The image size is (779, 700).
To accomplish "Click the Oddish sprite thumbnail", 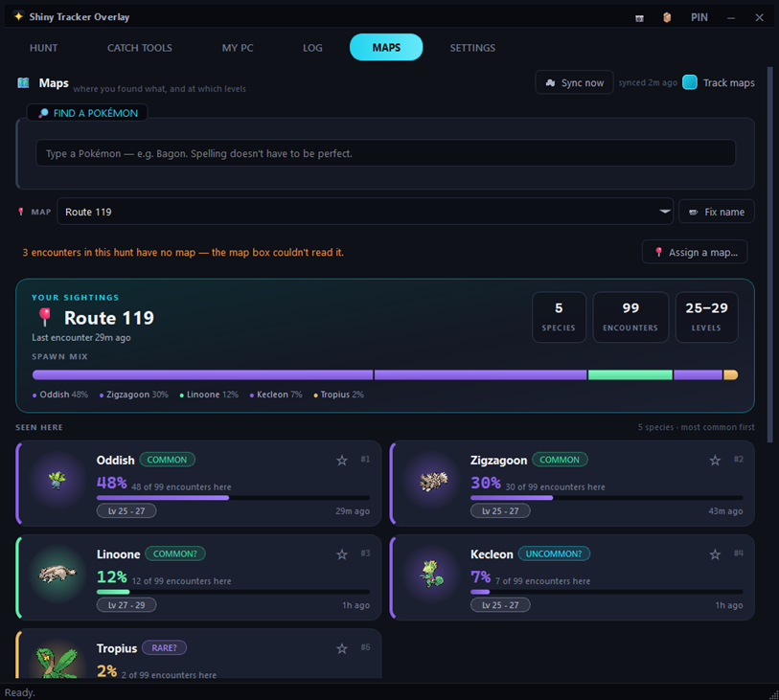I will point(57,480).
